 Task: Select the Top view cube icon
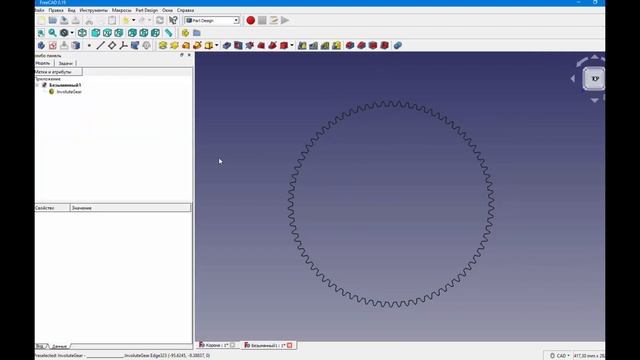[x=107, y=33]
